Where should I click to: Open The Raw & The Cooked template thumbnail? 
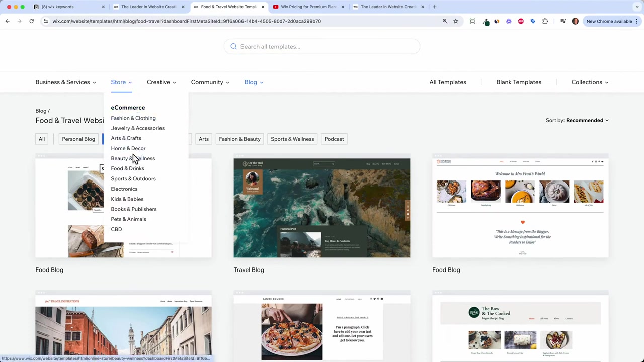[520, 326]
